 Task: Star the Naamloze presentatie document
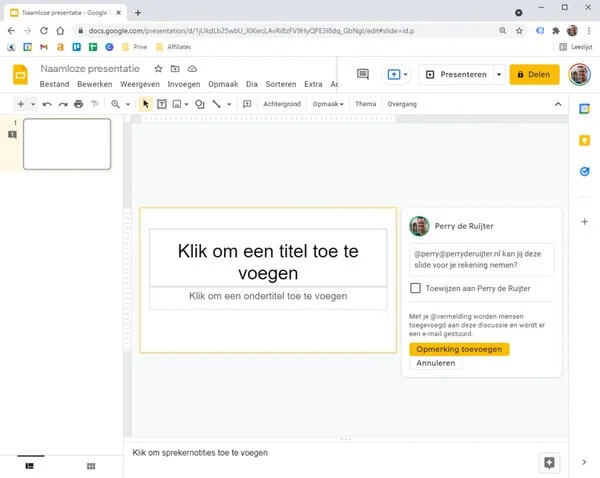158,69
